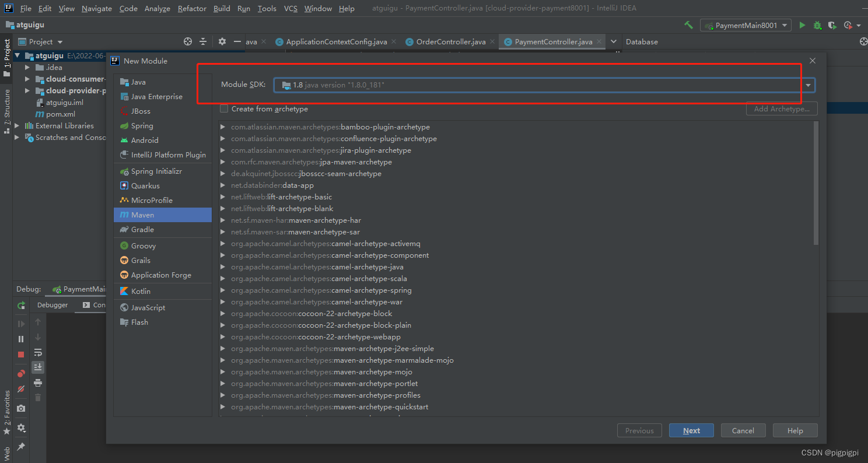Click the print icon in console toolbar

click(x=38, y=383)
